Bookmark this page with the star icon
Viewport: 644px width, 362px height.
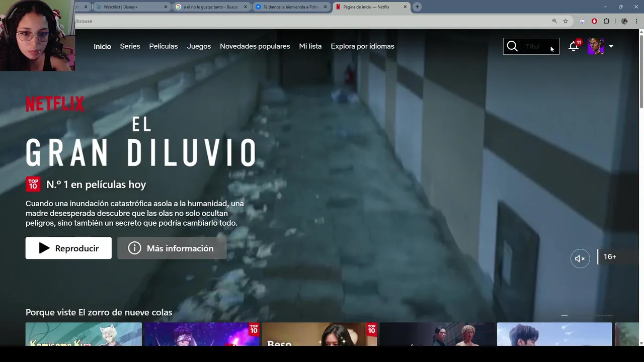tap(566, 21)
